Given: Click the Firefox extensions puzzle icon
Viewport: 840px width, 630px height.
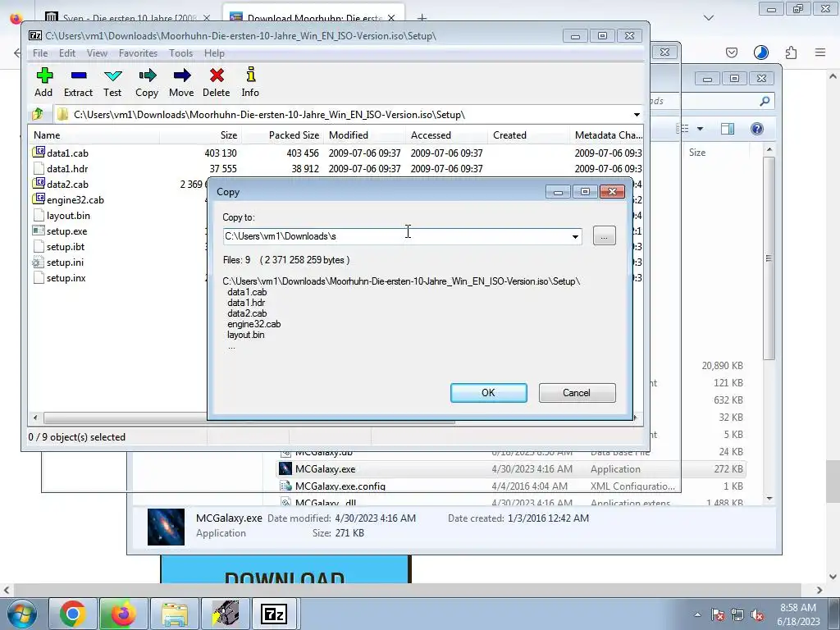Looking at the screenshot, I should coord(791,52).
